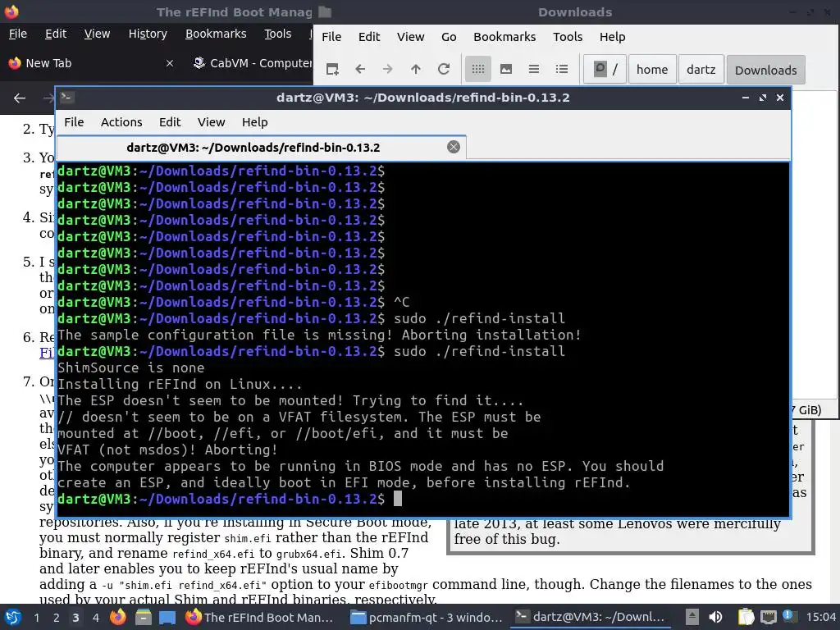Click show desktop icon in taskbar
The width and height of the screenshot is (840, 630).
point(167,618)
